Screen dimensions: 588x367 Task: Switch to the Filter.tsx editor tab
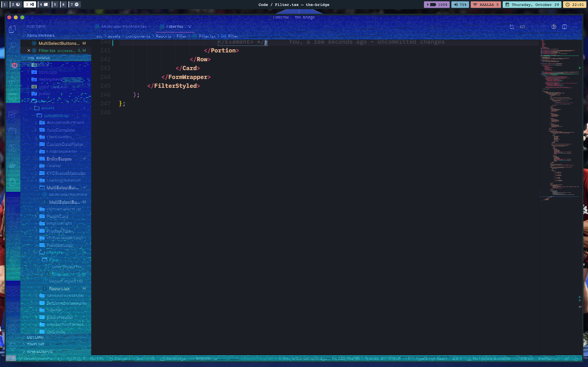[x=175, y=27]
